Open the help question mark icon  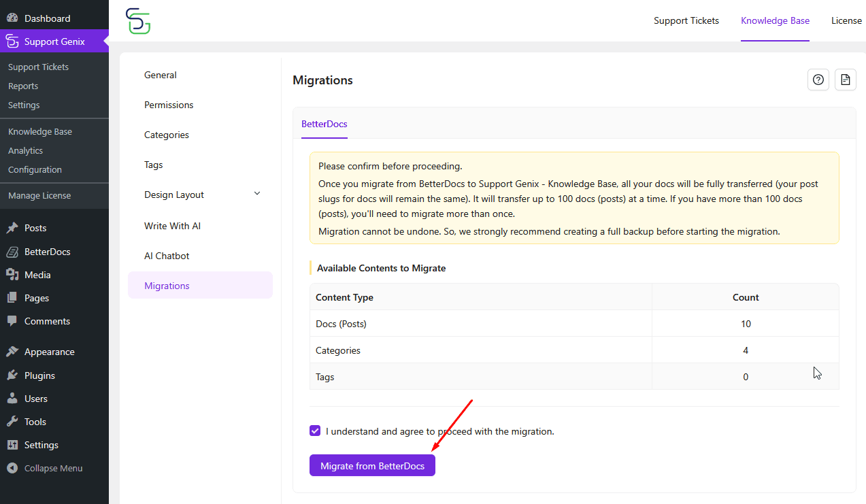818,80
